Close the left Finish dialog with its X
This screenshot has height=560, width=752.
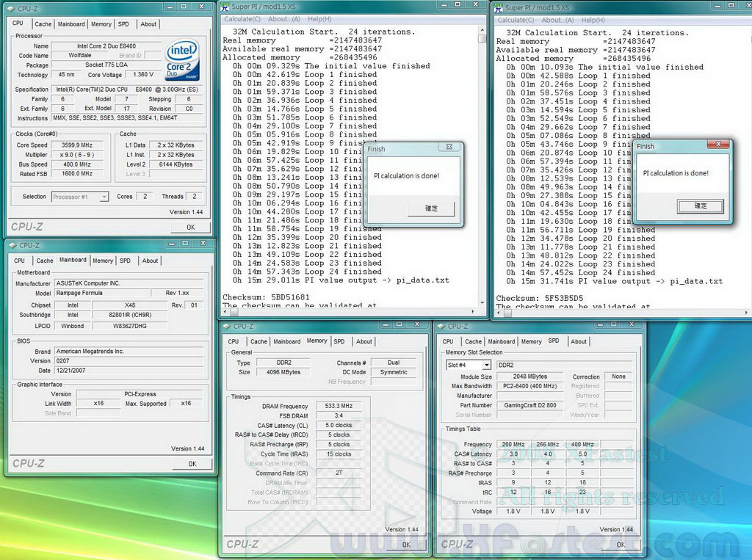(x=449, y=148)
